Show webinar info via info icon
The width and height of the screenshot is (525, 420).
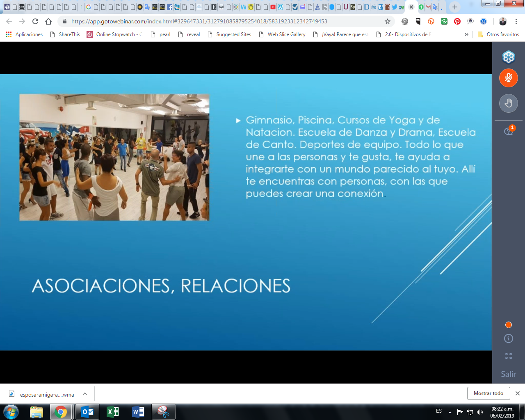pos(508,338)
